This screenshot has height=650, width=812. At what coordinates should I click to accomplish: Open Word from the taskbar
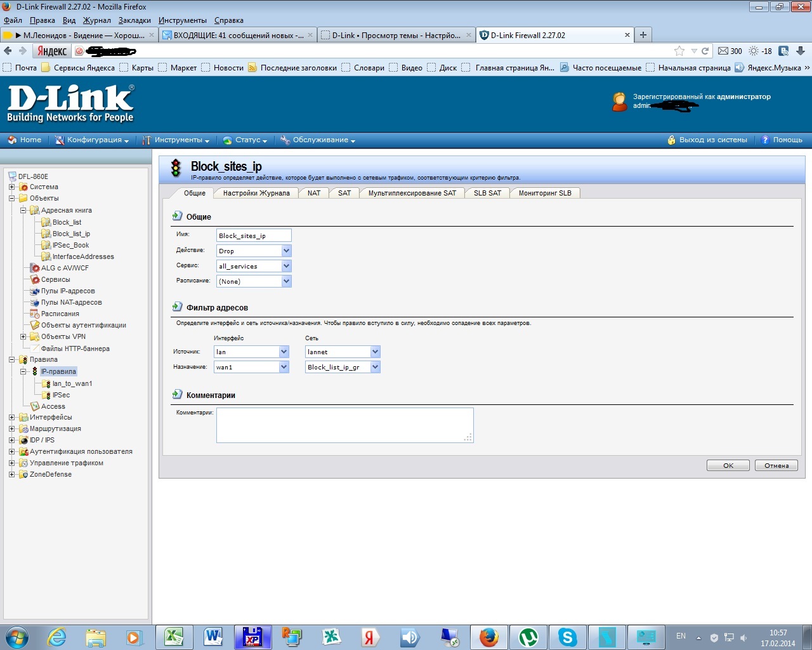[x=213, y=637]
